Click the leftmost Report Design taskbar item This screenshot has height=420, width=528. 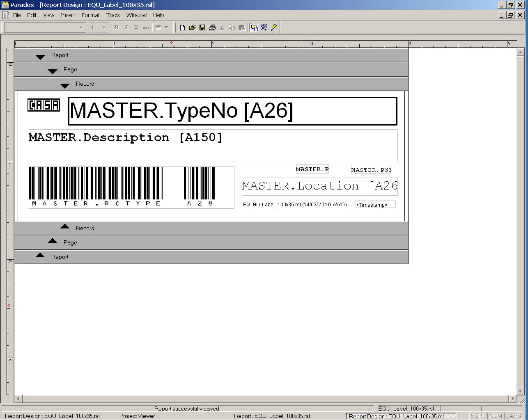click(x=52, y=416)
